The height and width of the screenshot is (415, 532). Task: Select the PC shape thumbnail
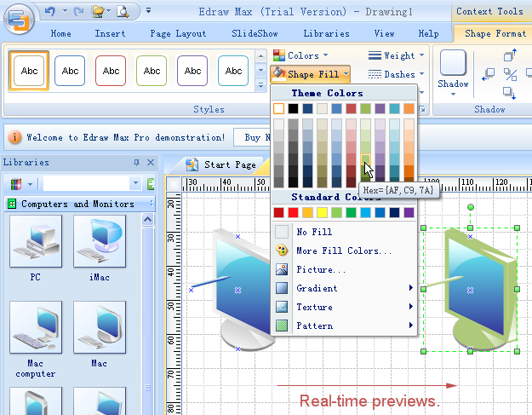(36, 241)
